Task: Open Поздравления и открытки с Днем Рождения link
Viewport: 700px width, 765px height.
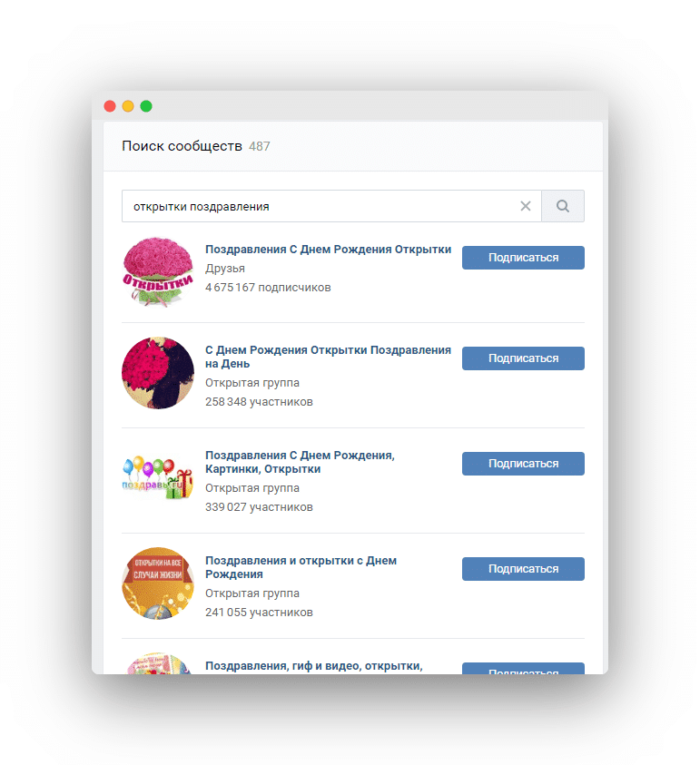Action: [301, 567]
